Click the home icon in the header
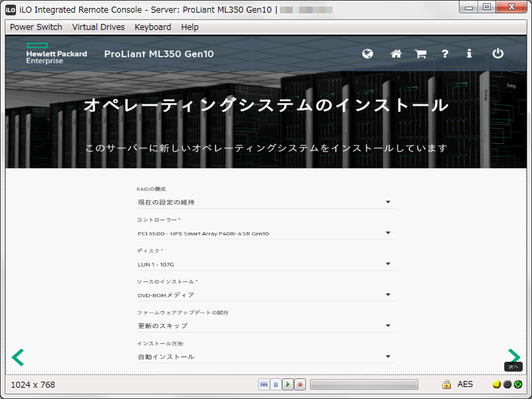This screenshot has width=532, height=399. click(x=396, y=54)
